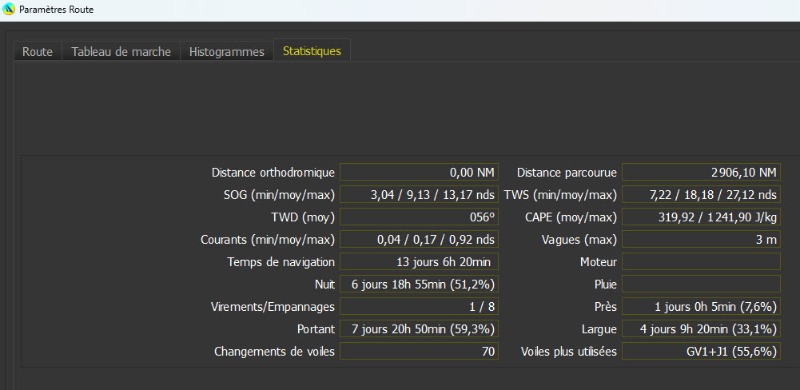Viewport: 800px width, 390px height.
Task: Click the Près duration field
Action: (701, 306)
